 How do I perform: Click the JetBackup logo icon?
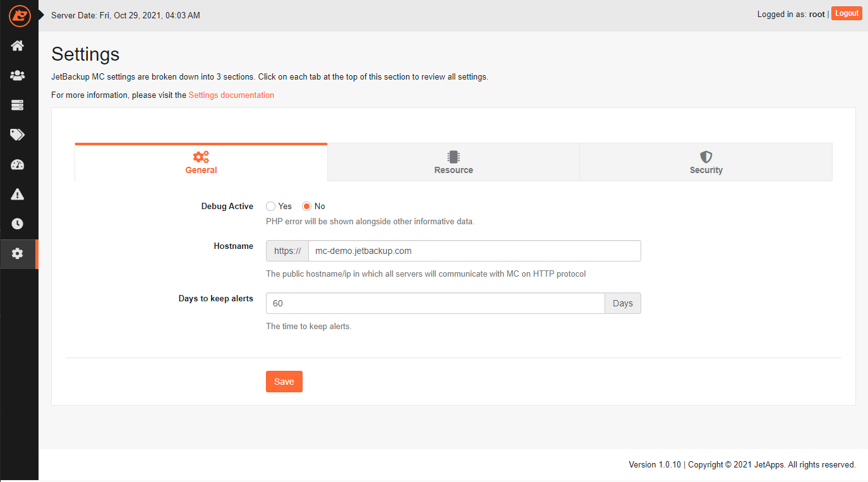tap(20, 15)
